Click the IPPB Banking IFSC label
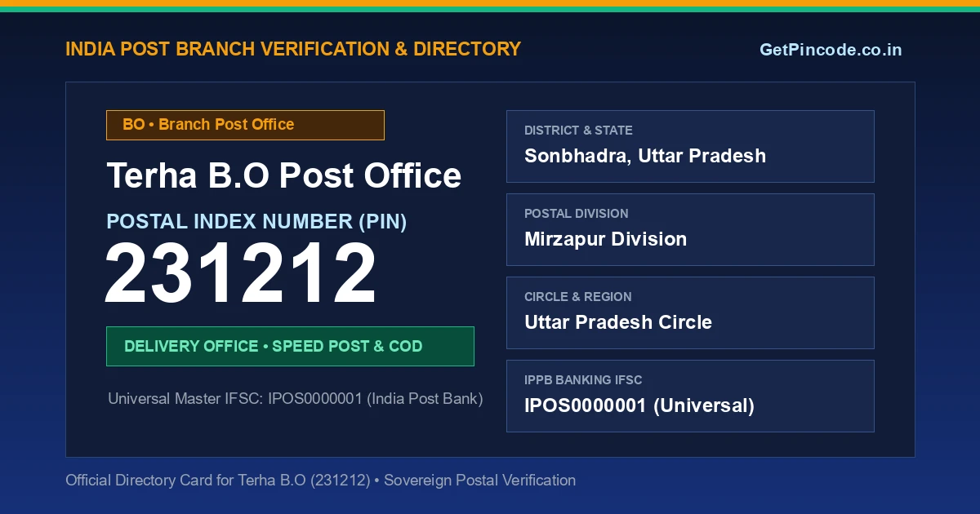This screenshot has width=980, height=514. [x=583, y=380]
